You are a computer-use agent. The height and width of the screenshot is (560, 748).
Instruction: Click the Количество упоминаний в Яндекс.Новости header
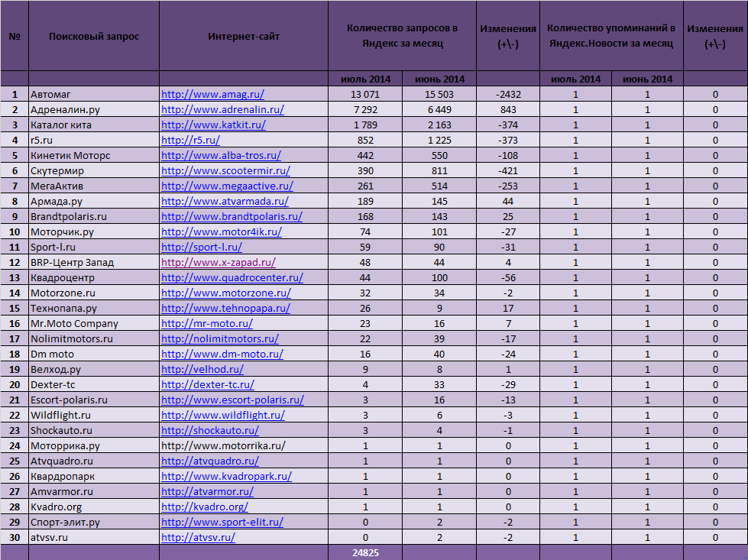click(x=611, y=36)
